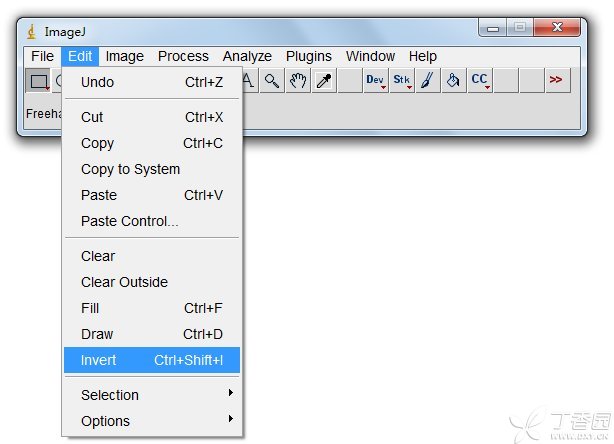Image resolution: width=614 pixels, height=444 pixels.
Task: Choose Clear Outside from the menu
Action: point(152,282)
